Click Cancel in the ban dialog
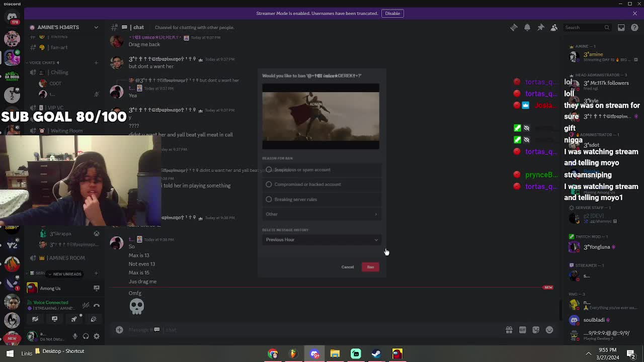Screen dimensions: 644x362 click(348, 267)
